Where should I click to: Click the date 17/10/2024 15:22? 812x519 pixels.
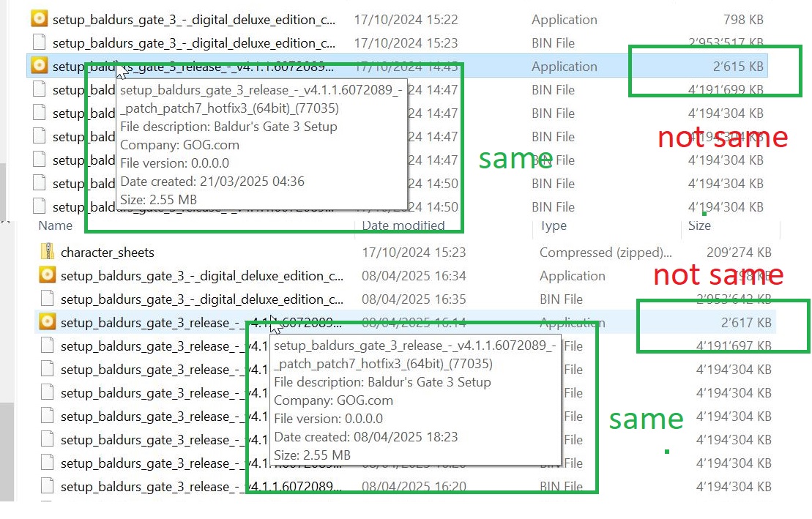(406, 20)
